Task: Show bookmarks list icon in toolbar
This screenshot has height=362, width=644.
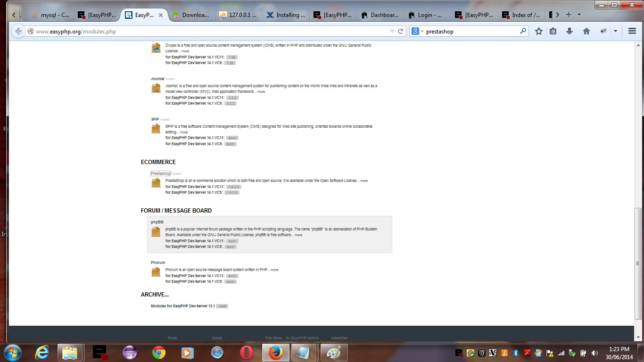Action: coord(553,31)
